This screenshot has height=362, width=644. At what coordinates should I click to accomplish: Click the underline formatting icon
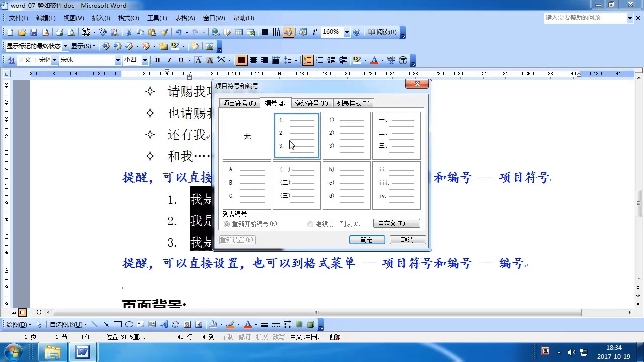coord(181,60)
